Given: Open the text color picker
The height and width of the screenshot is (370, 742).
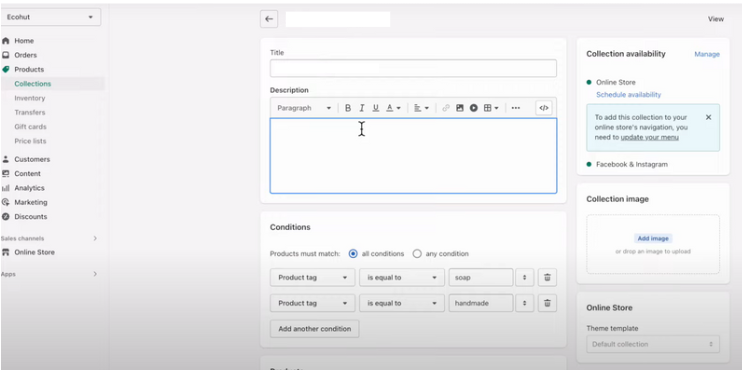Looking at the screenshot, I should [x=393, y=108].
